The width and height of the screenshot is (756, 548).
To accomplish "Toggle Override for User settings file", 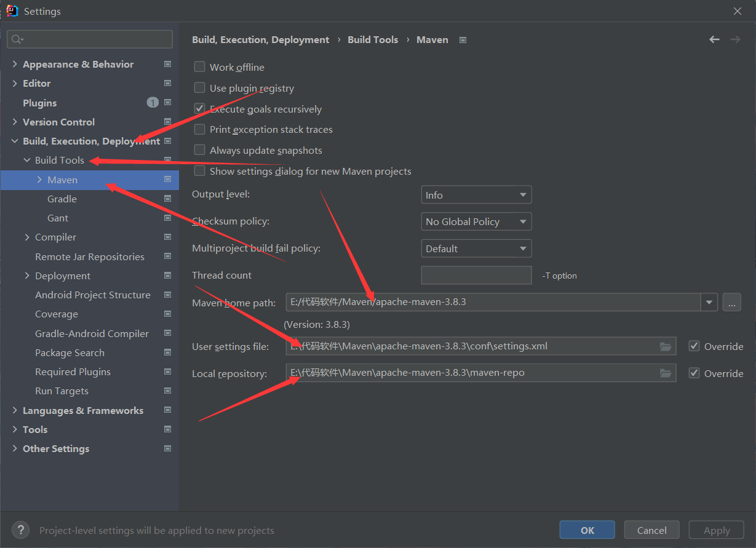I will (x=694, y=346).
